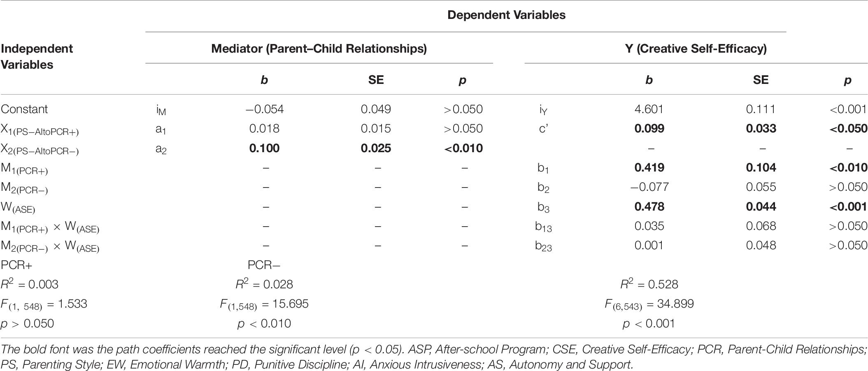Image resolution: width=868 pixels, height=371 pixels.
Task: Click the table footnote about bold font
Action: pos(434,357)
